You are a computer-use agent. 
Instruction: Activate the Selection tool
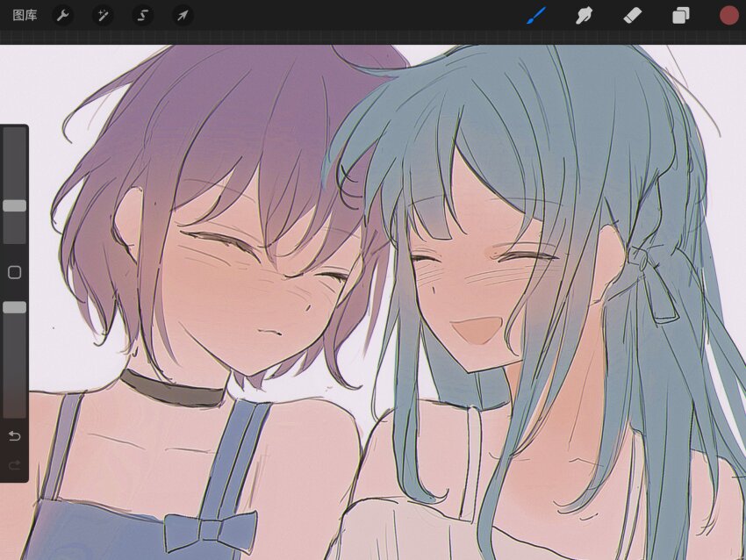pyautogui.click(x=143, y=14)
